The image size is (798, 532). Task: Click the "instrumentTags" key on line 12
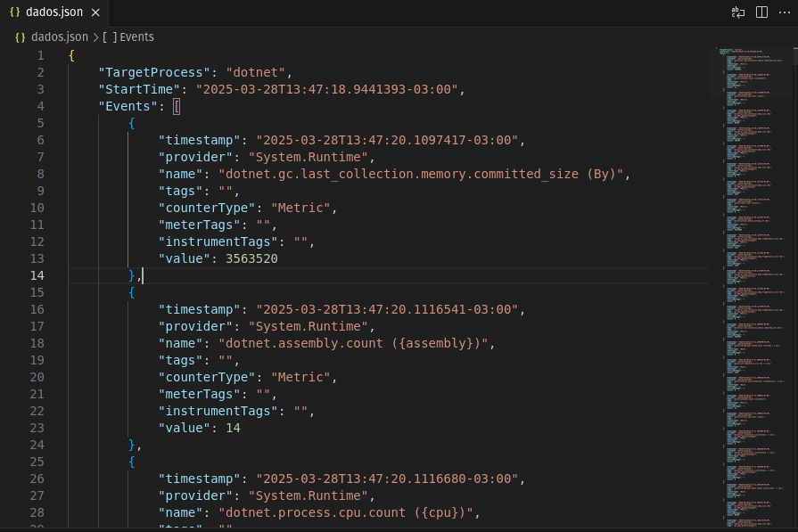pyautogui.click(x=218, y=241)
